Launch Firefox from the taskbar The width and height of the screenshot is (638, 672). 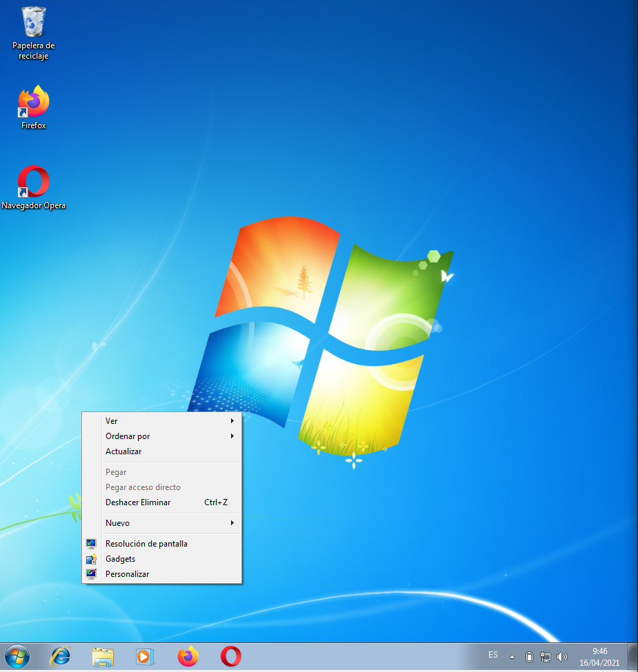(x=188, y=656)
